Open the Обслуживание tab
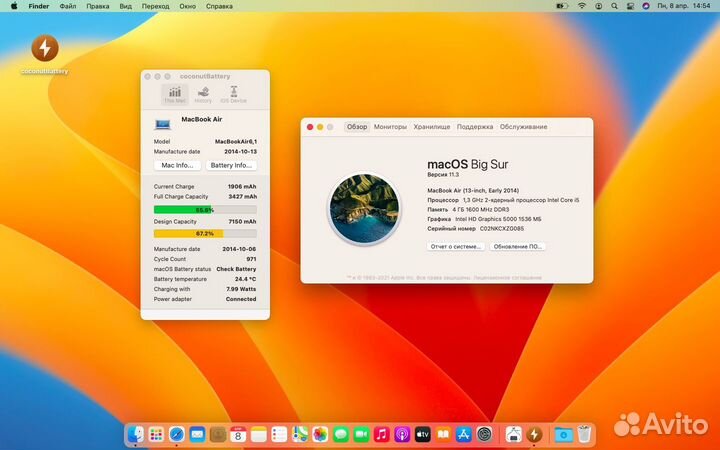The height and width of the screenshot is (450, 720). click(x=523, y=127)
